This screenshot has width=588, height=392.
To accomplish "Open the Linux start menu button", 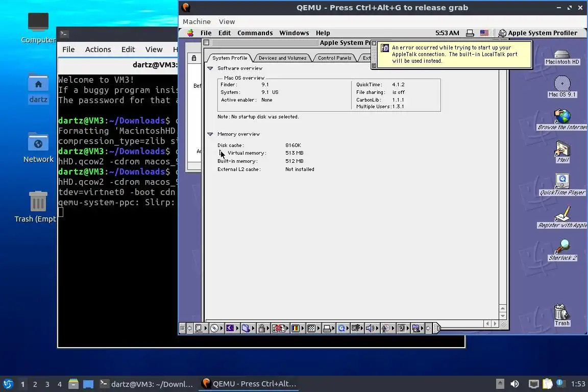I will pos(8,384).
